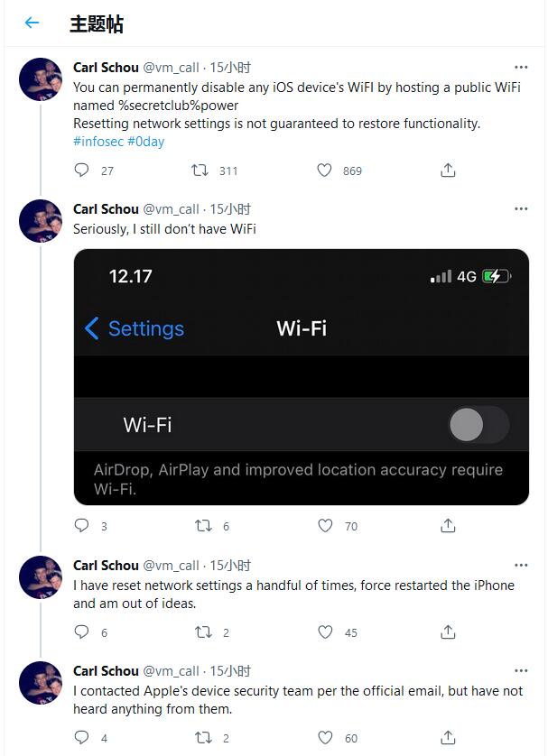Open more options on 'Seriously, I still don't have WiFi'
Image resolution: width=548 pixels, height=756 pixels.
(x=521, y=208)
